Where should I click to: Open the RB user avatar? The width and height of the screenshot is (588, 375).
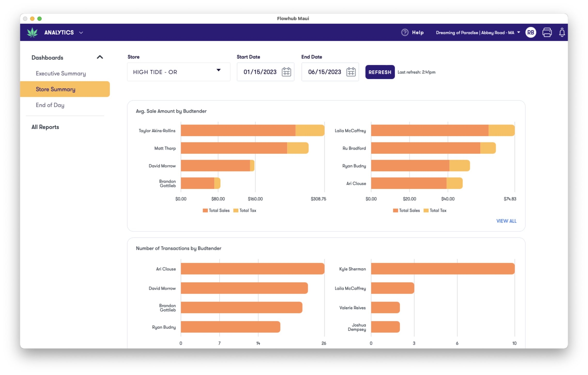531,32
